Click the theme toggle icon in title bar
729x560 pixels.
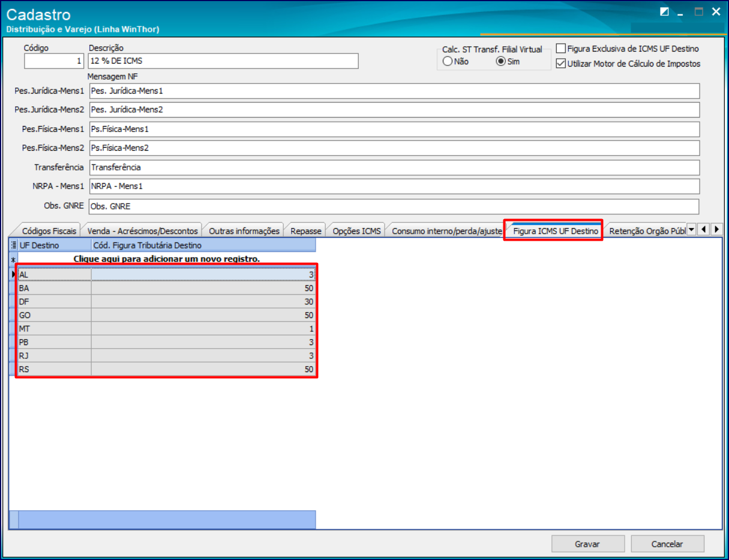(664, 11)
